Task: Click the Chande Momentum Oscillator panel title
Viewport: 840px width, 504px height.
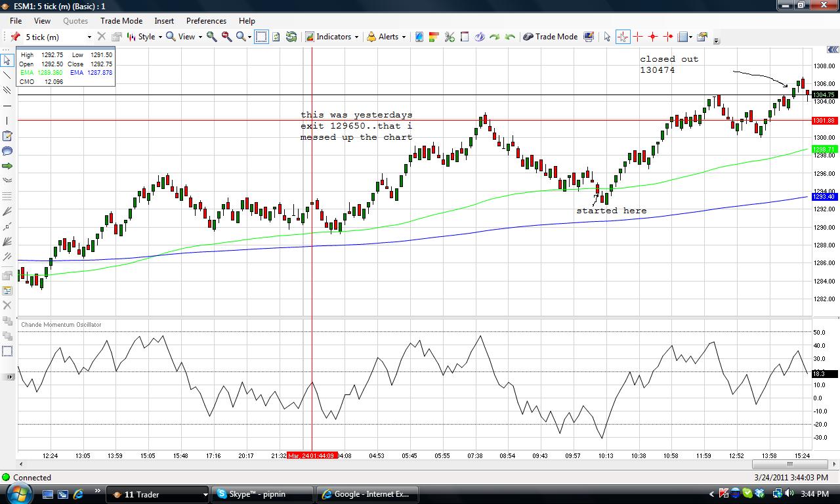Action: point(61,325)
